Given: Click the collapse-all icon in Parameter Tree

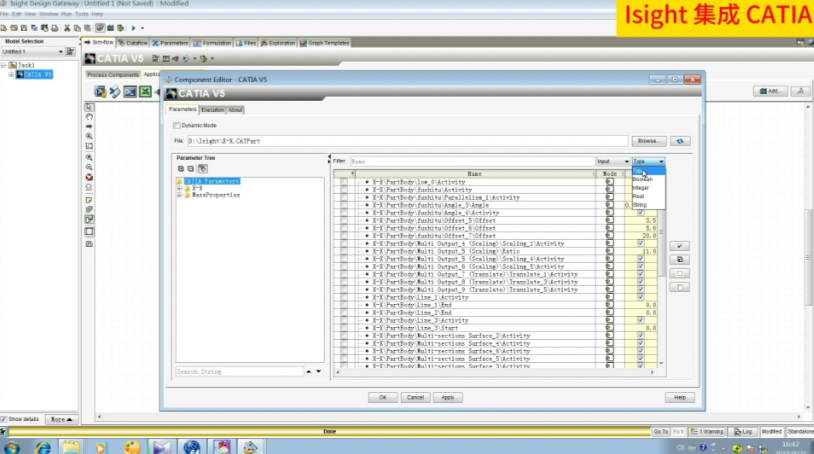Looking at the screenshot, I should (189, 168).
